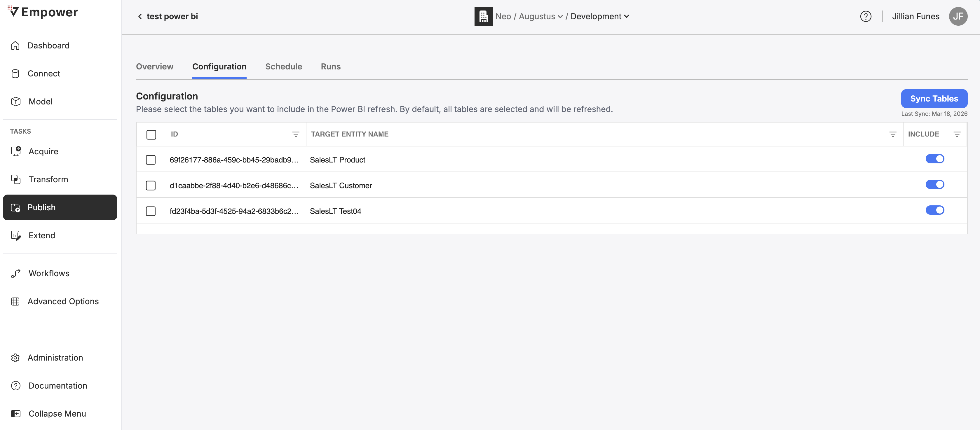Go back using test power bi chevron
This screenshot has height=430, width=980.
pyautogui.click(x=140, y=16)
